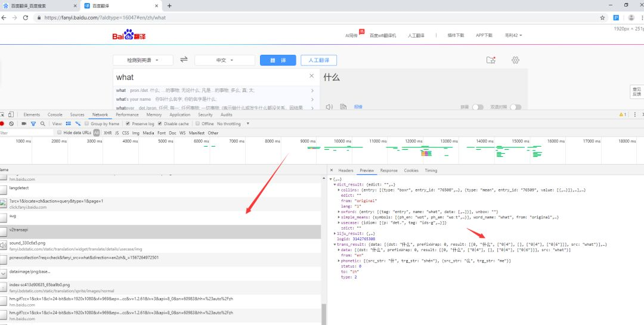Open the 插件下载 link
Image resolution: width=644 pixels, height=325 pixels.
pyautogui.click(x=456, y=35)
